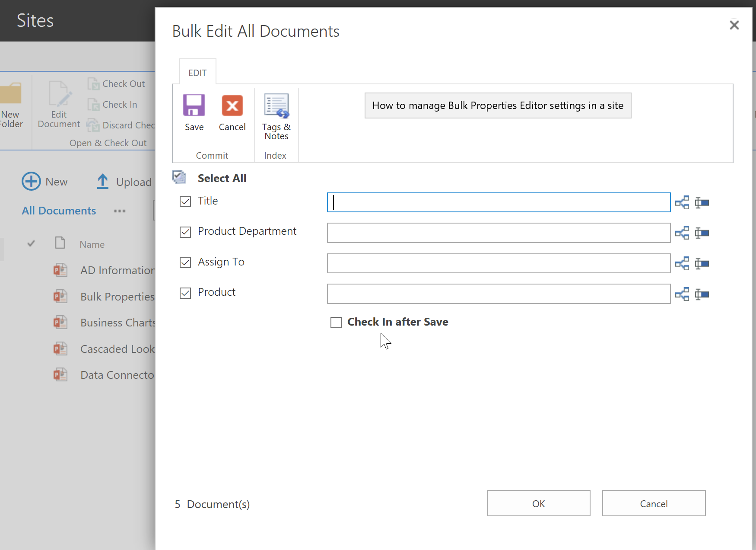756x550 pixels.
Task: Click the Select All label
Action: coord(222,178)
